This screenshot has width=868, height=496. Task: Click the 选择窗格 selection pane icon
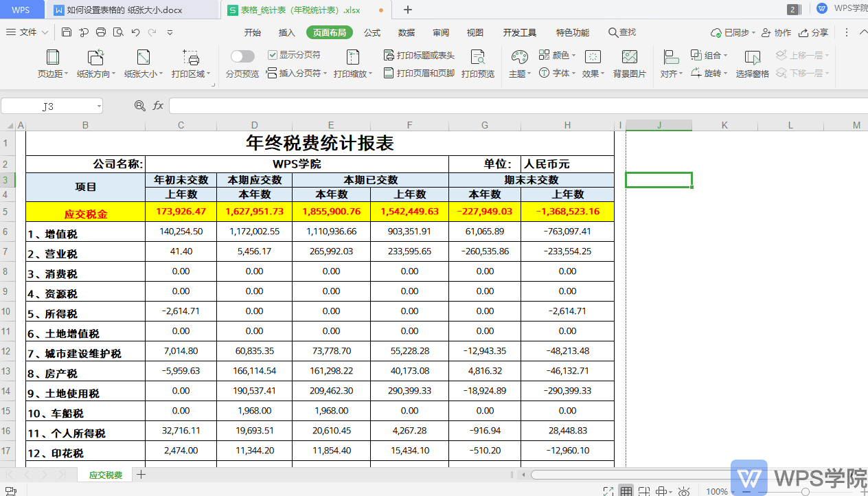click(752, 64)
